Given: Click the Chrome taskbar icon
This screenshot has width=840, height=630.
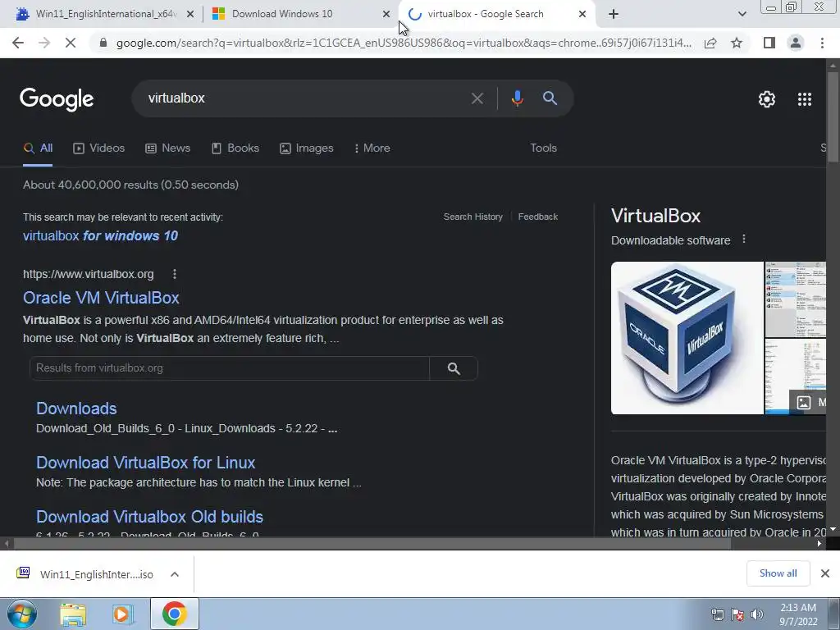Looking at the screenshot, I should pos(174,614).
